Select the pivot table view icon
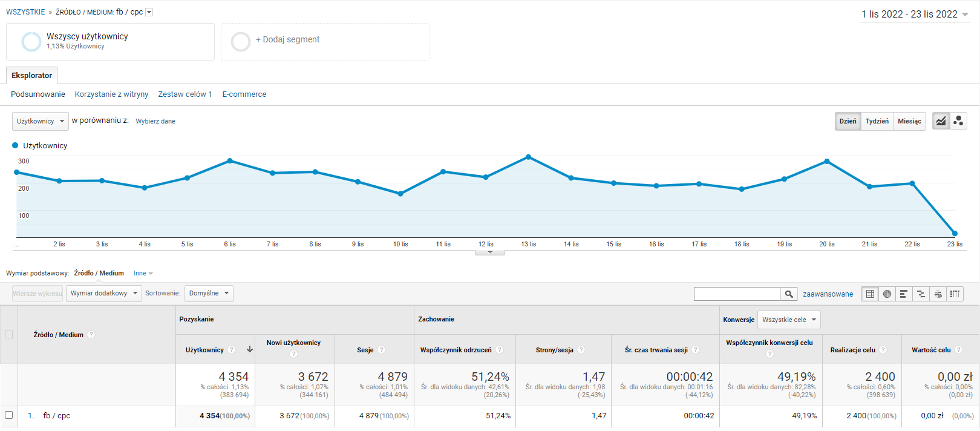980x431 pixels. [x=955, y=294]
